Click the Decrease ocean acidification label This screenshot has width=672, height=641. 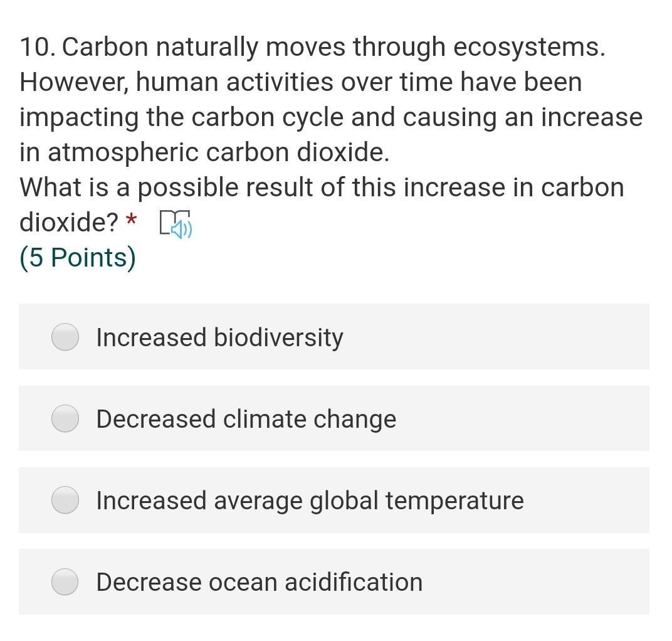pos(260,582)
